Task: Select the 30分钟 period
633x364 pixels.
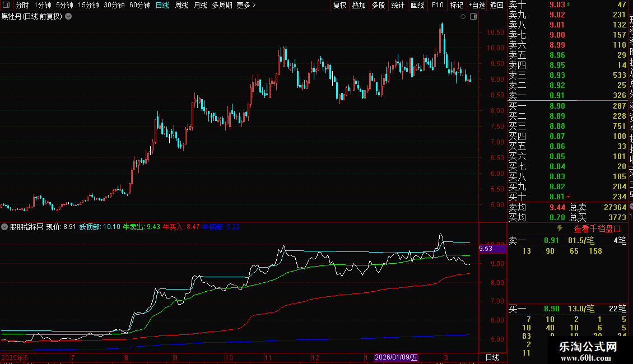Action: tap(114, 5)
